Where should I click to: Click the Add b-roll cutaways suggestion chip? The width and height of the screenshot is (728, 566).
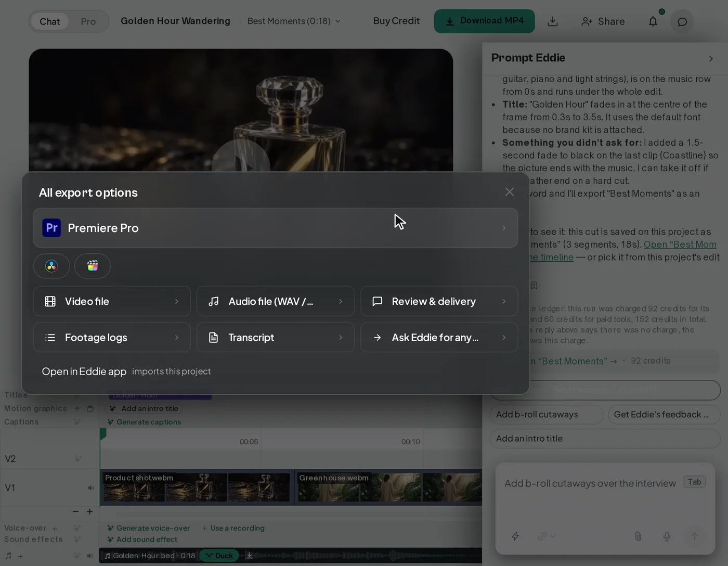click(547, 415)
